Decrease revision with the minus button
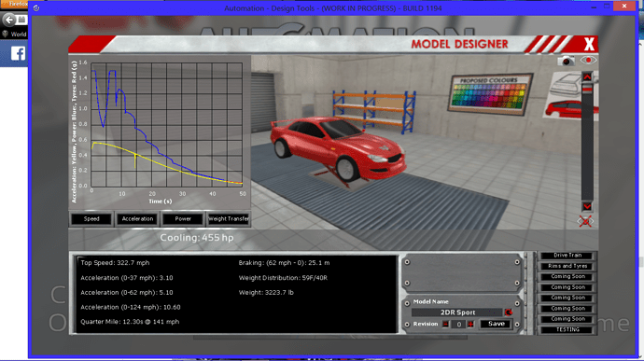Viewport: 644px width, 361px height. (445, 325)
